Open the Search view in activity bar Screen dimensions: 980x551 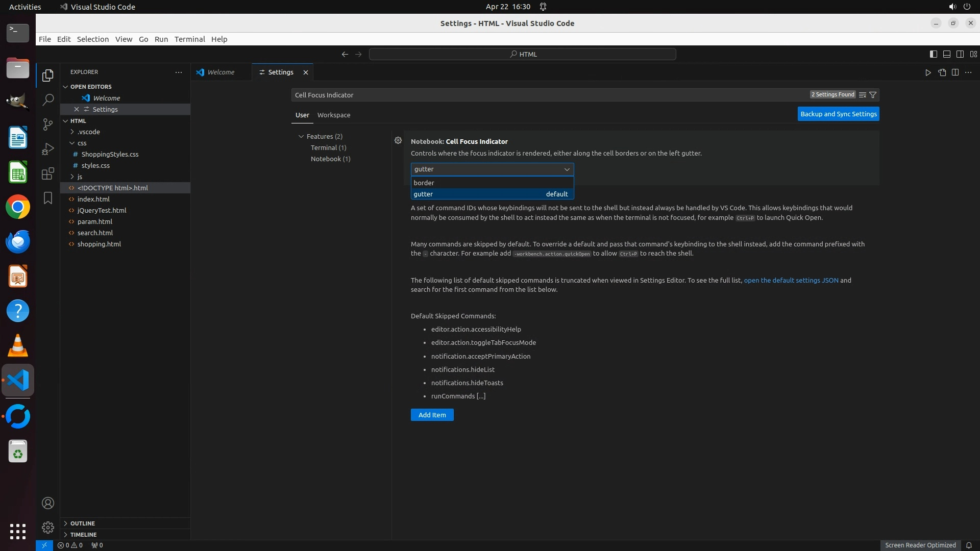pyautogui.click(x=47, y=99)
